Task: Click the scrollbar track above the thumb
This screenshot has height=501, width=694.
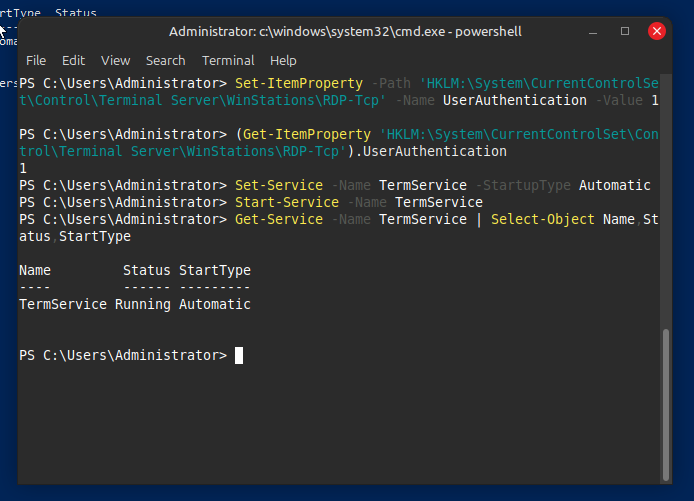Action: [x=666, y=200]
